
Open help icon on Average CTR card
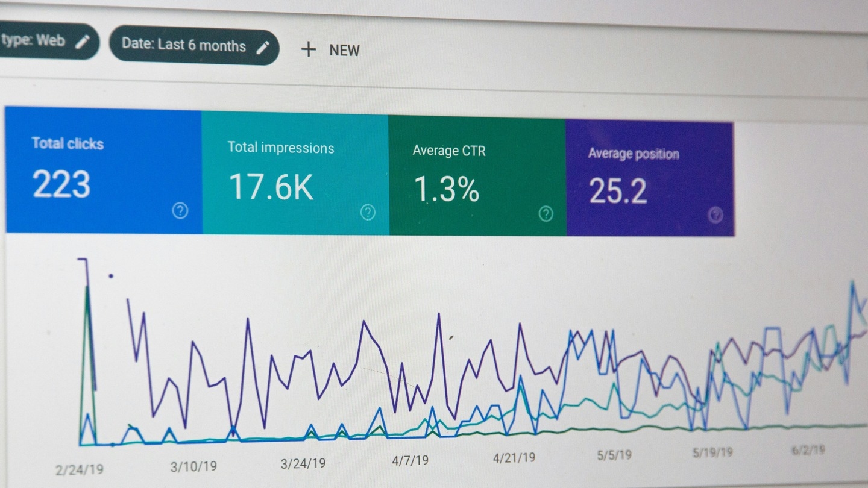pos(546,213)
